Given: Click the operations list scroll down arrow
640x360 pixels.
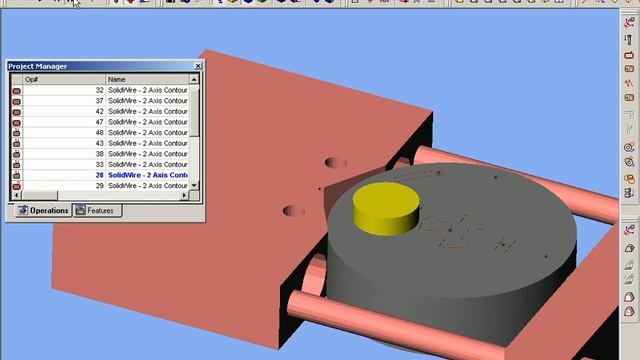Looking at the screenshot, I should [x=194, y=186].
